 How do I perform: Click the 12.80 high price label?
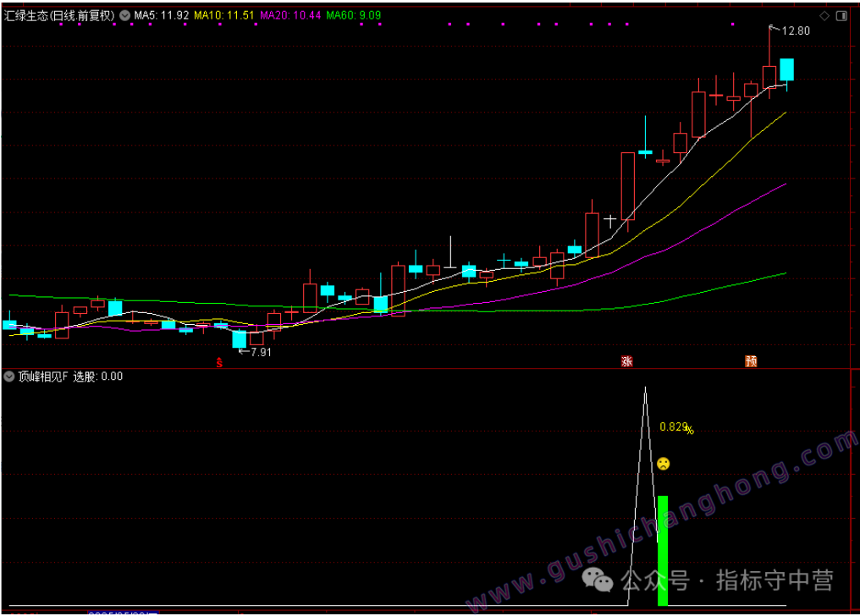coord(796,30)
